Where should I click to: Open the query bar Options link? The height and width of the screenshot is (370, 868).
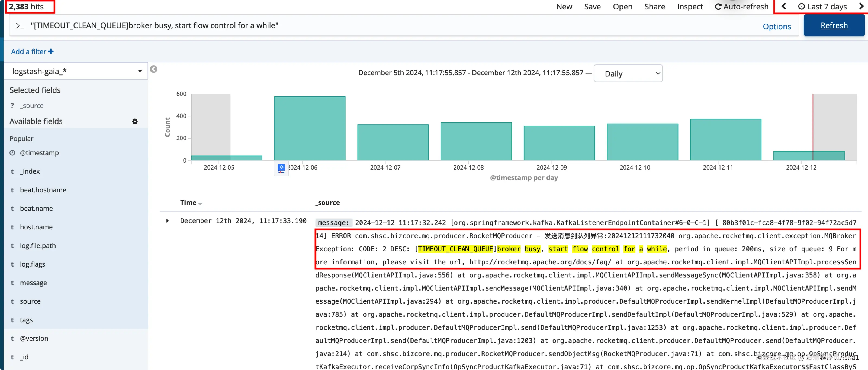776,26
